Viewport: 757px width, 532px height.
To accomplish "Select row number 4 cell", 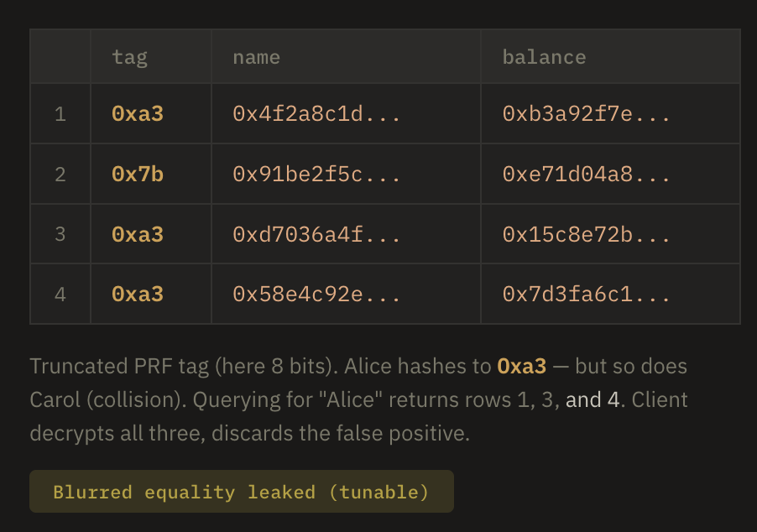I will click(60, 295).
